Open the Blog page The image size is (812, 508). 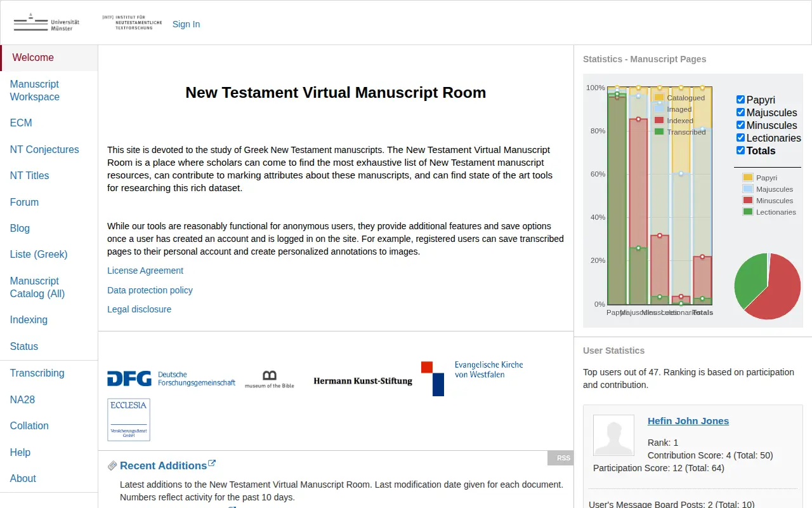coord(20,229)
